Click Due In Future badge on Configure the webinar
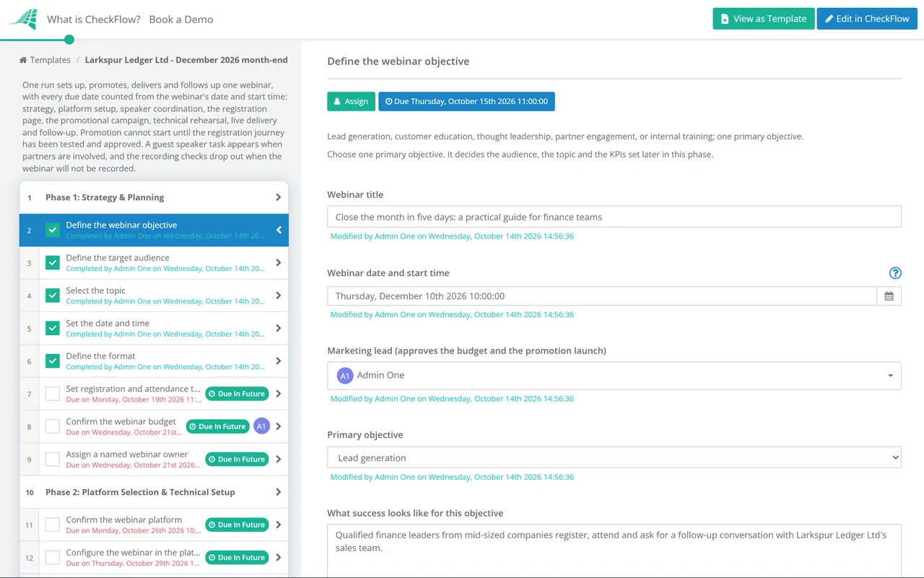 237,558
